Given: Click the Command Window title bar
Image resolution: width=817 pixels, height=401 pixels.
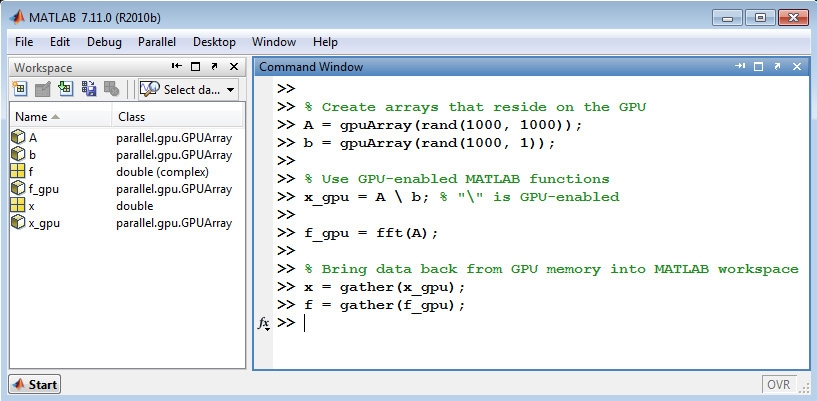Looking at the screenshot, I should point(531,67).
